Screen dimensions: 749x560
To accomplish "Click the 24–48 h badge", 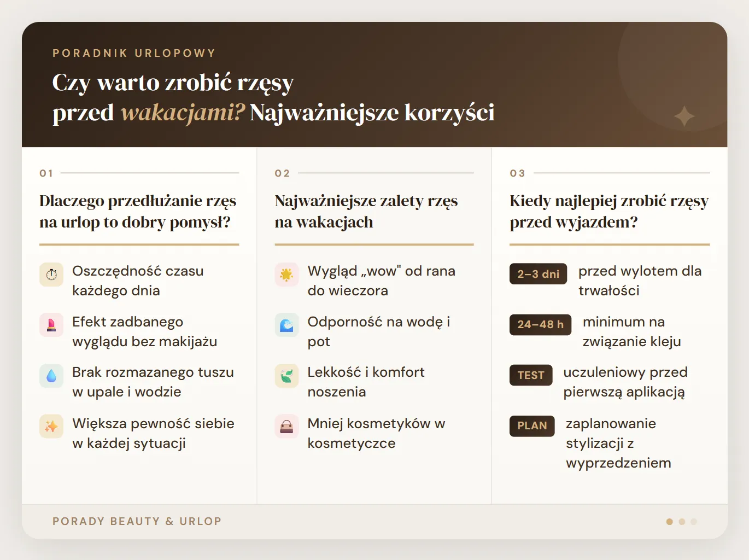I will (x=540, y=325).
